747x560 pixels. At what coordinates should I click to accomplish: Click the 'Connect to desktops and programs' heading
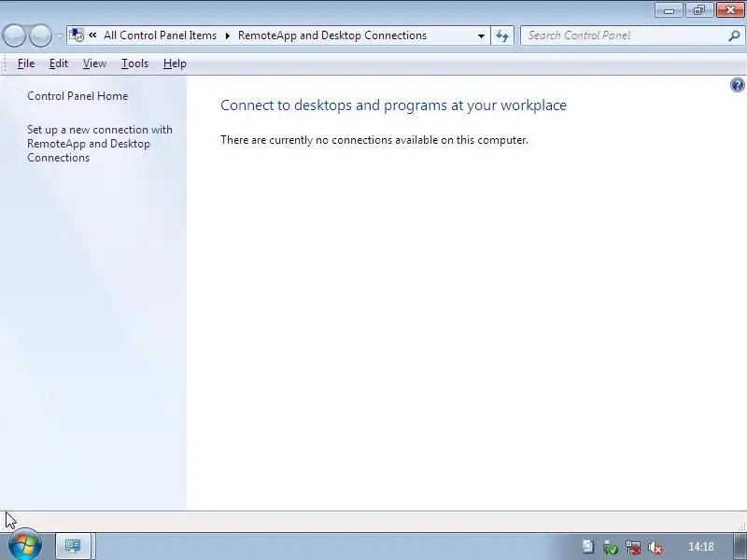pyautogui.click(x=393, y=105)
